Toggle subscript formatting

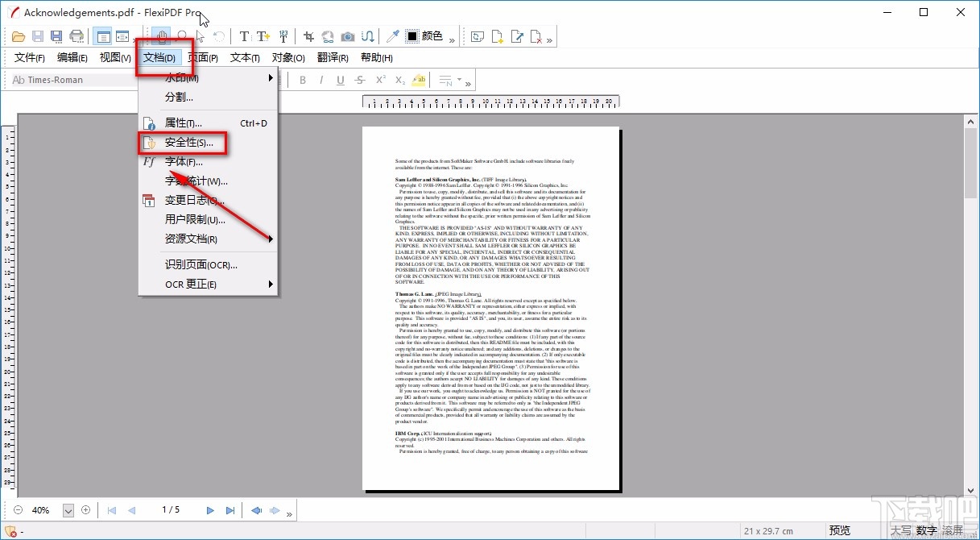399,80
